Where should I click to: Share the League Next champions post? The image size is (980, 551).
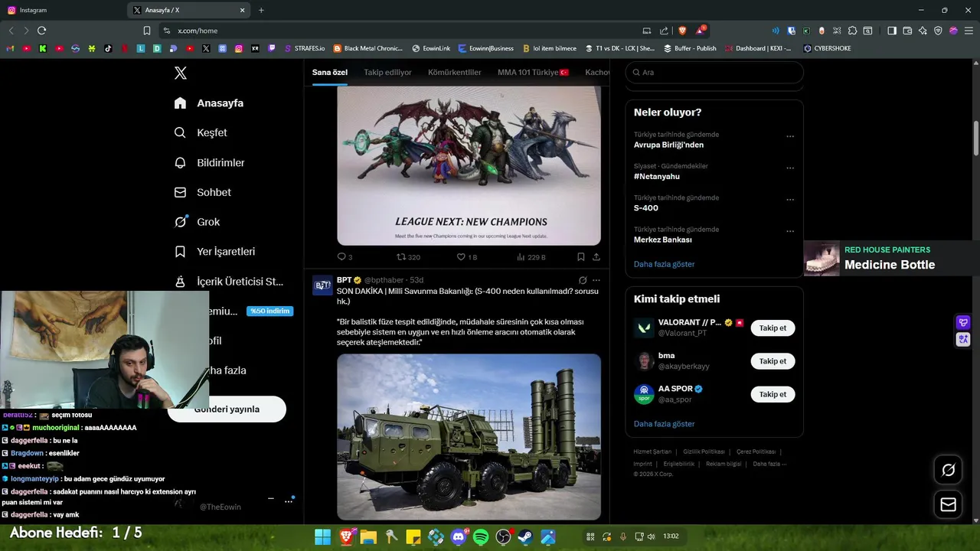click(596, 257)
